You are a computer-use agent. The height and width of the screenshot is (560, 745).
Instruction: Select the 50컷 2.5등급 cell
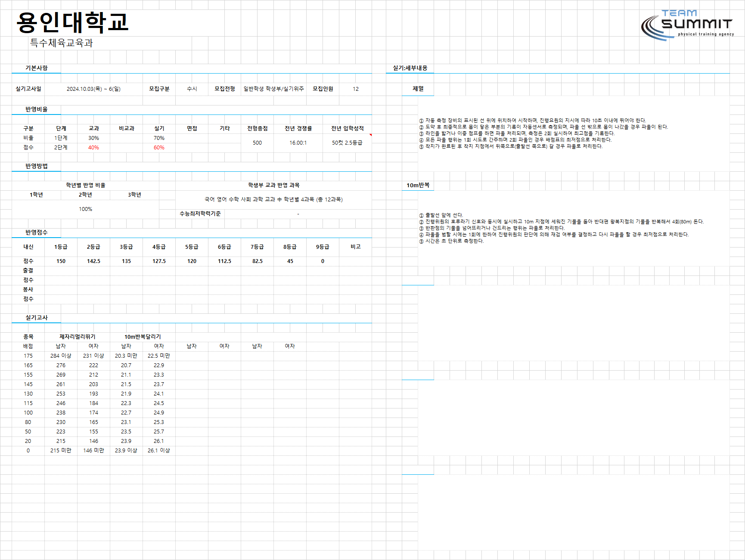pos(347,142)
